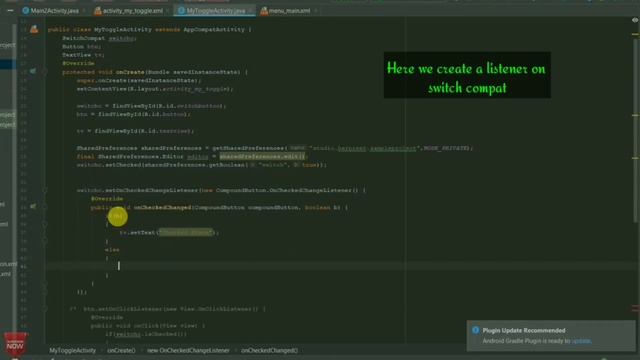Click the override gutter icon beside onCreate
This screenshot has height=360, width=640.
pos(33,71)
